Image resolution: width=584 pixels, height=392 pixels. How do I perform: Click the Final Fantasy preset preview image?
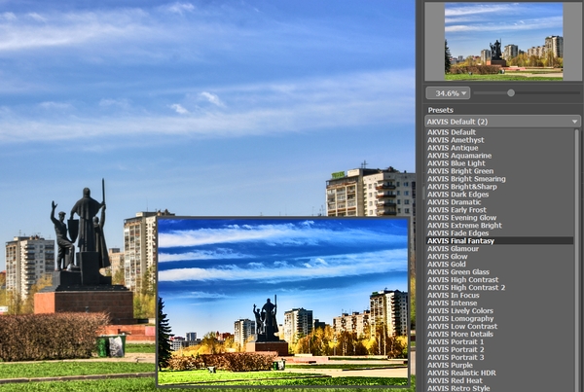point(283,302)
